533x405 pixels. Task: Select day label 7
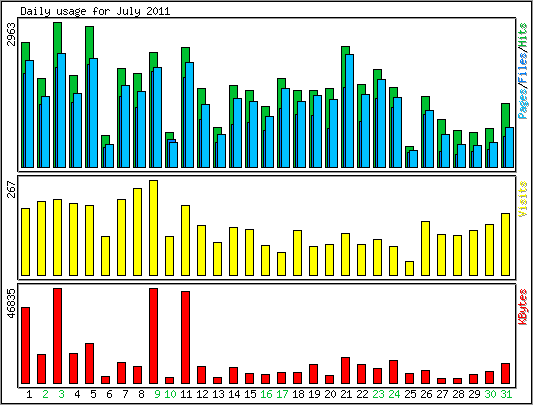pos(125,394)
